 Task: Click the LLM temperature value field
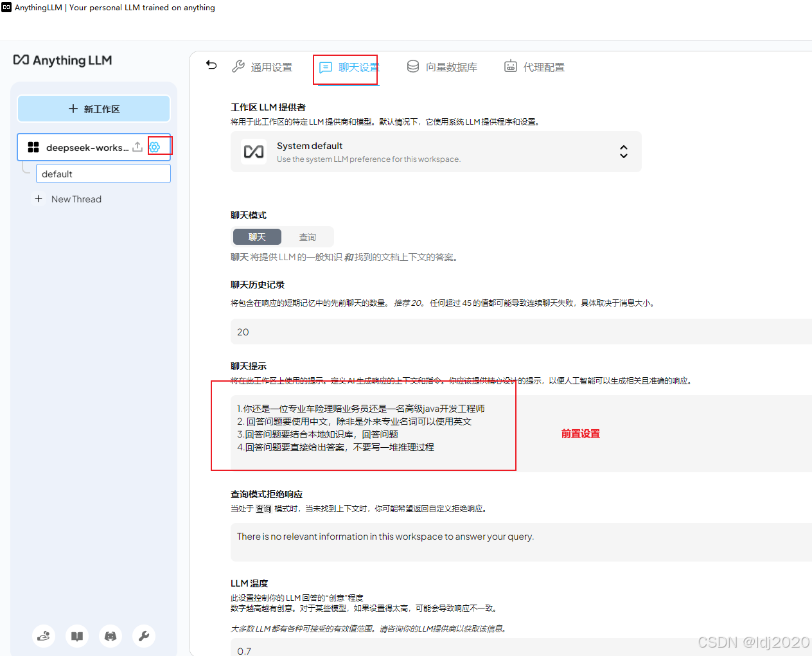[x=522, y=648]
